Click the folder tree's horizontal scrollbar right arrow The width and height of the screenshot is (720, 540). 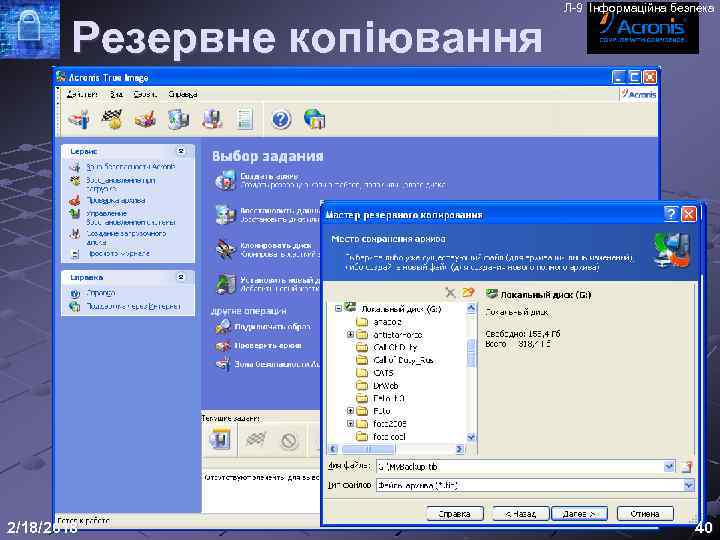click(459, 449)
